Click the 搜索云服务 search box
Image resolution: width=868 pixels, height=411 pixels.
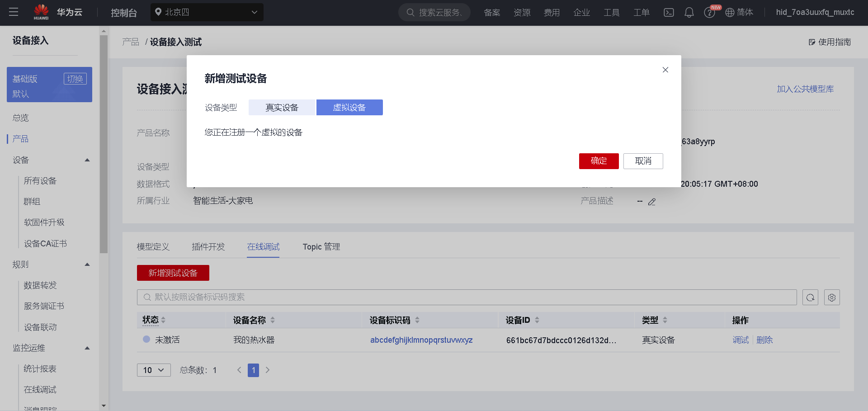click(x=434, y=12)
